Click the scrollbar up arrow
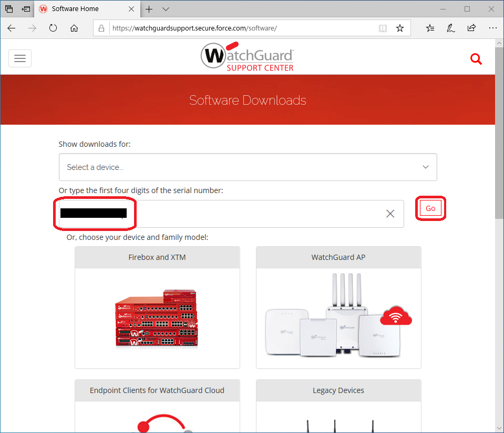The image size is (504, 433). click(499, 43)
